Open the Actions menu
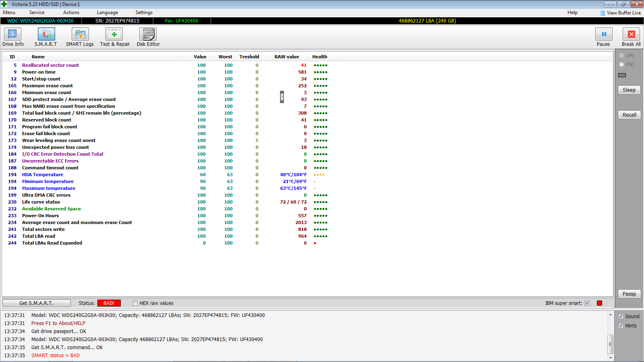644x362 pixels. 71,12
